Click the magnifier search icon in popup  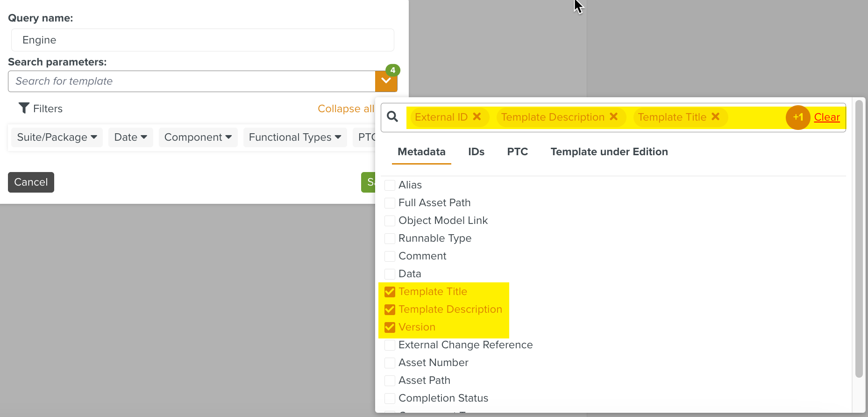392,117
